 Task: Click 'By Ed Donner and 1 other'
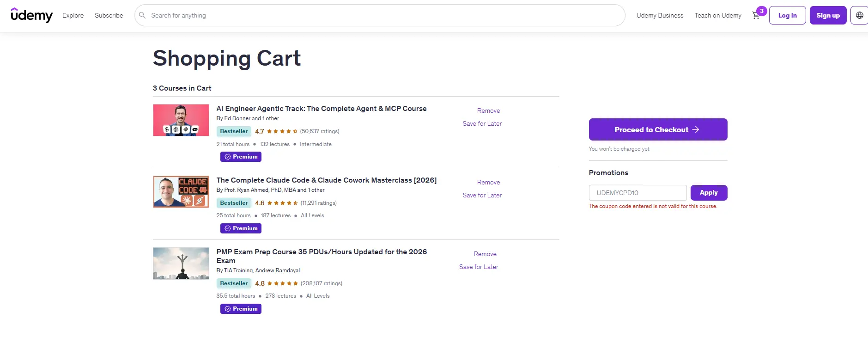tap(248, 118)
